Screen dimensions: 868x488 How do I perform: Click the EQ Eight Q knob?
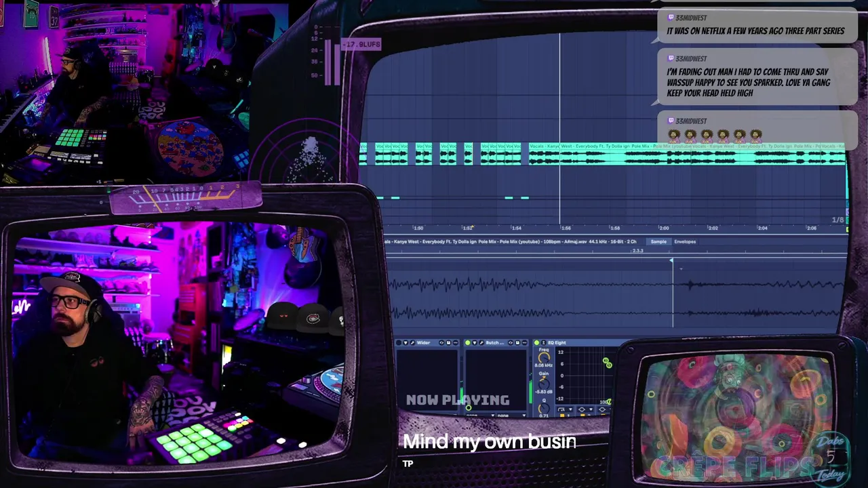point(544,409)
